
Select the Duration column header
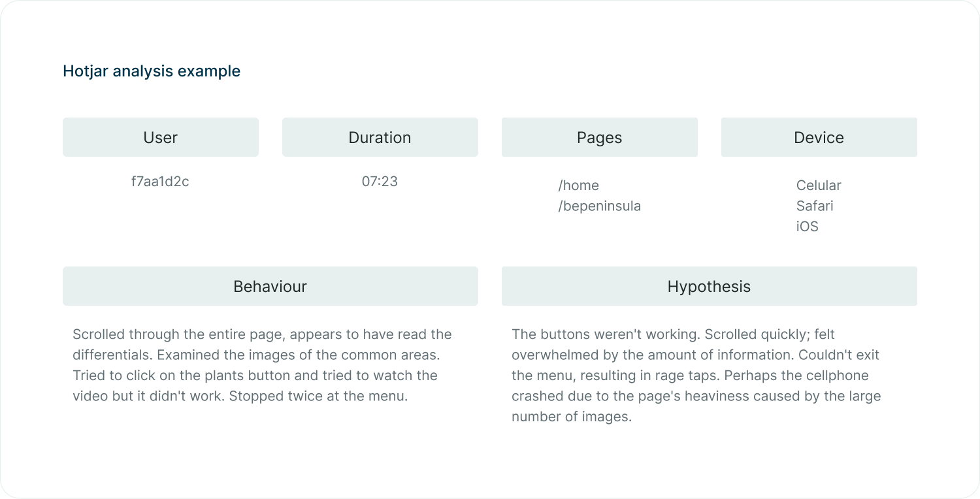pos(380,137)
